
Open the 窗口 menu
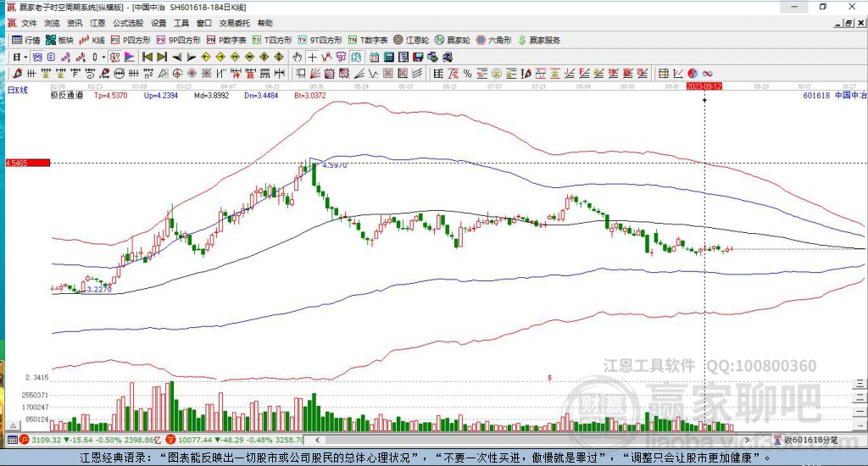(204, 23)
